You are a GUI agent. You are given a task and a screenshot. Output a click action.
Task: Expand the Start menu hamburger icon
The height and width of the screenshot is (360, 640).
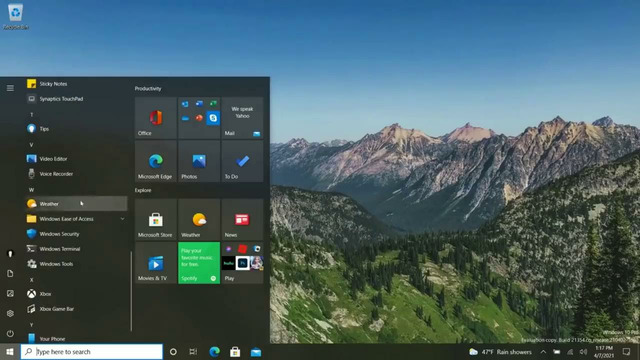(x=10, y=88)
